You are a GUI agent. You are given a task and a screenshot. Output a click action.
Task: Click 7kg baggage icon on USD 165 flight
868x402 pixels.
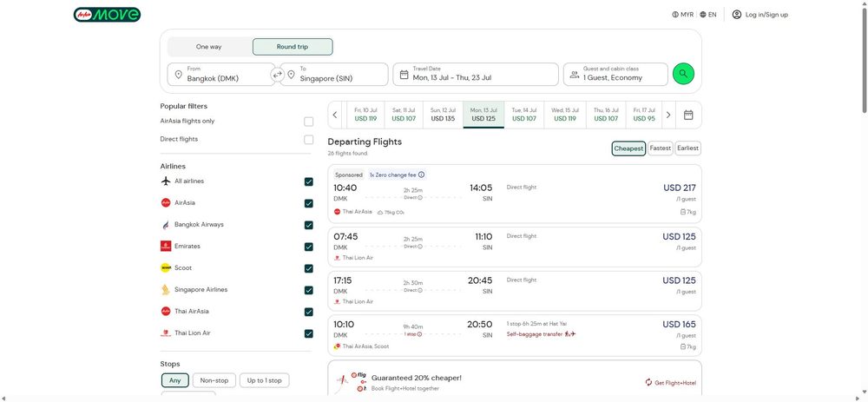tap(683, 346)
